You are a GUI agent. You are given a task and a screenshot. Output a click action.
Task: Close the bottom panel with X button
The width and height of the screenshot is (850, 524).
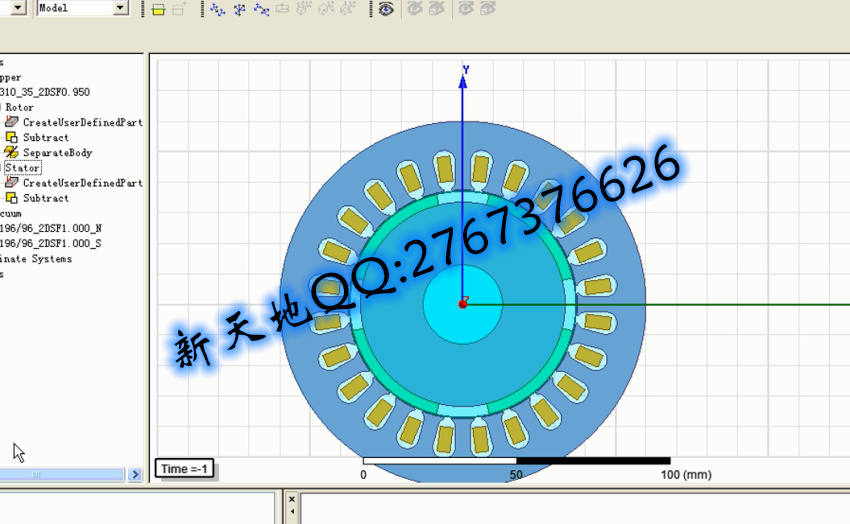tap(291, 499)
